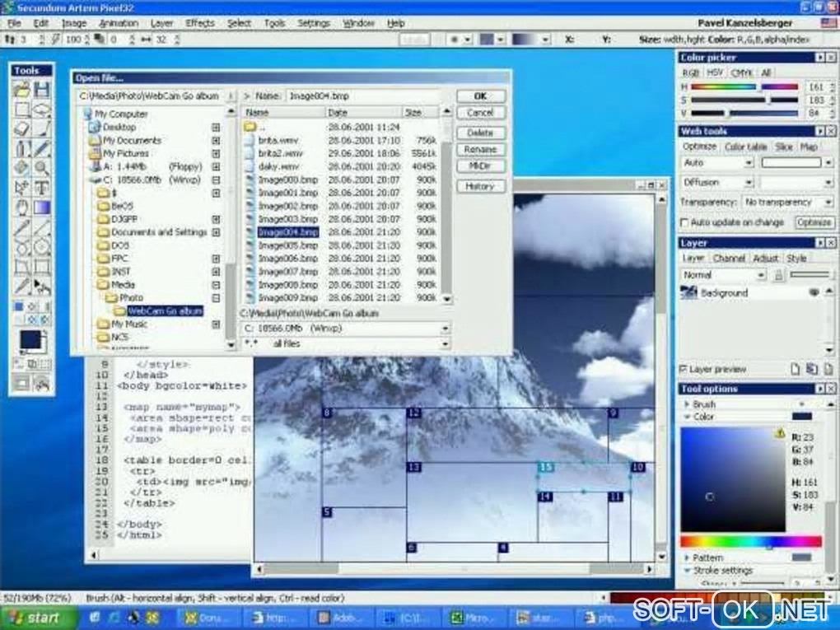Select file Image000.bmp in the list
This screenshot has height=630, width=840.
[x=287, y=180]
